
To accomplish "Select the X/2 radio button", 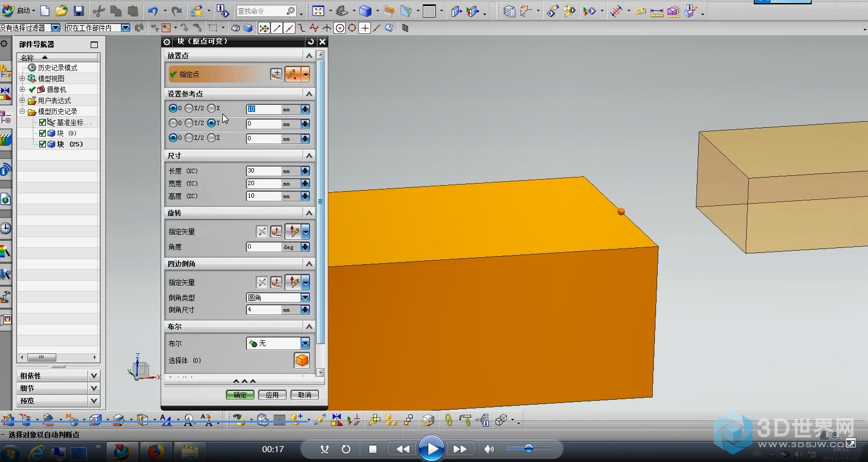I will (189, 109).
